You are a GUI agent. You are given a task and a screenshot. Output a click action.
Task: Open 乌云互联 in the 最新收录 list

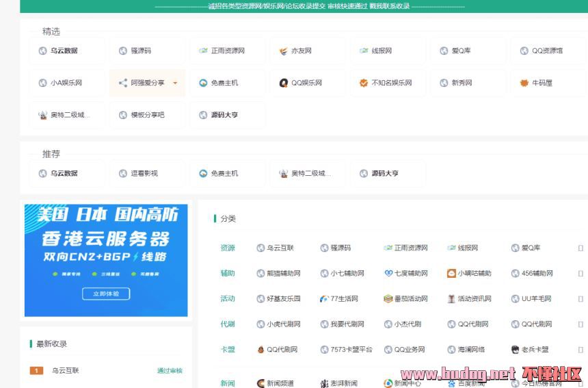point(66,370)
